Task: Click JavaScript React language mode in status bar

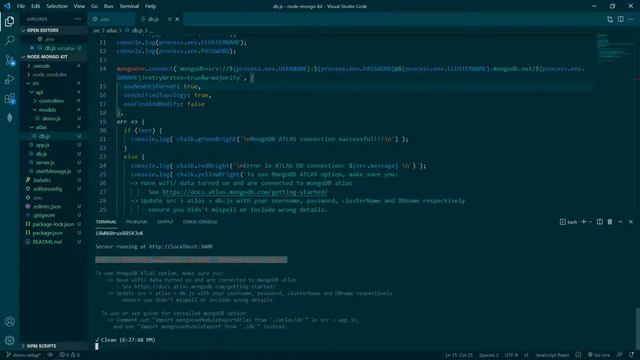Action: pyautogui.click(x=552, y=355)
